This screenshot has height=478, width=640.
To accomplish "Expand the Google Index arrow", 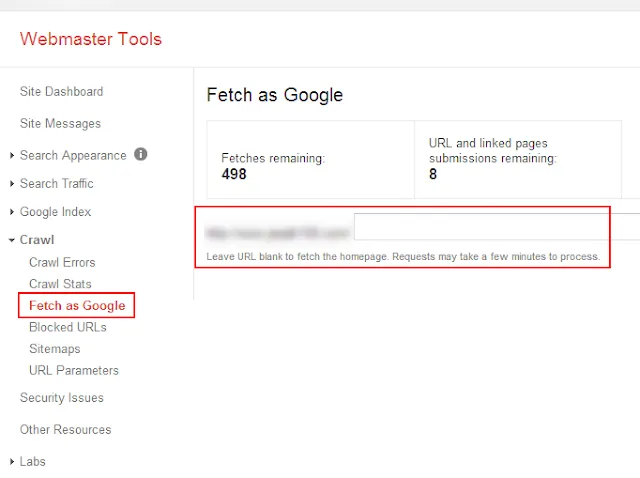I will (12, 212).
